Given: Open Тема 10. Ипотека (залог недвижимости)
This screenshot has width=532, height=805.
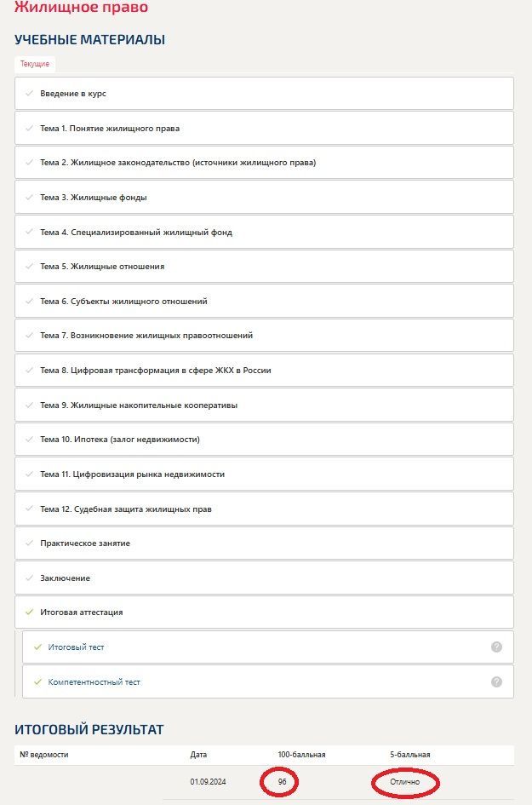Looking at the screenshot, I should (264, 440).
